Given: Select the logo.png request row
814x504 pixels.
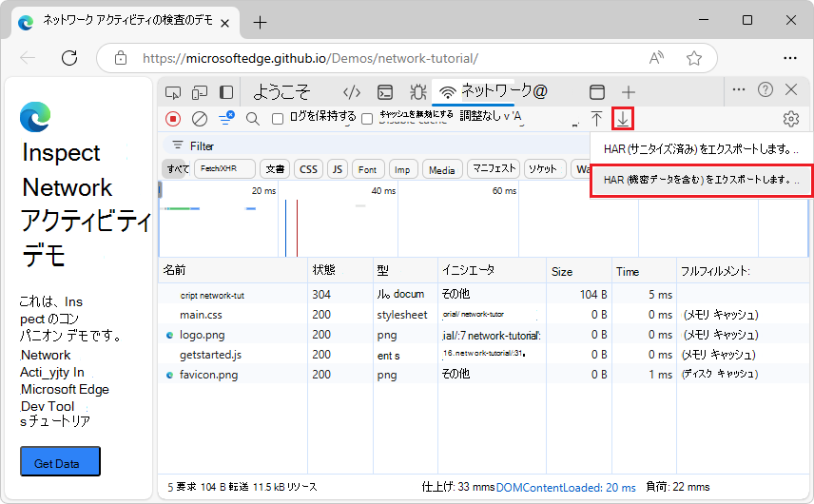Looking at the screenshot, I should (x=483, y=335).
